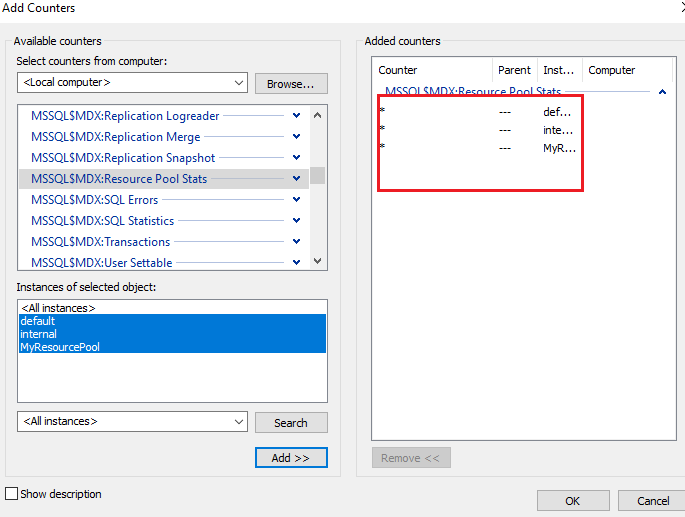Click the Computer column header

point(627,70)
